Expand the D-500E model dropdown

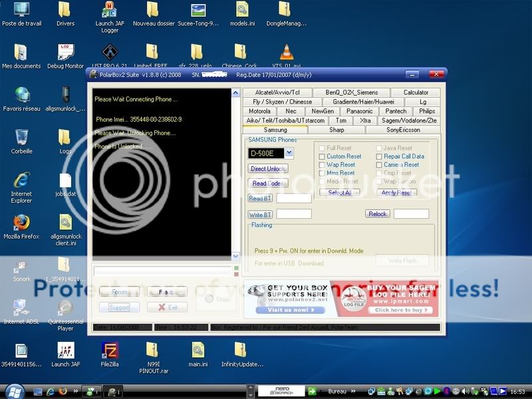tap(289, 153)
